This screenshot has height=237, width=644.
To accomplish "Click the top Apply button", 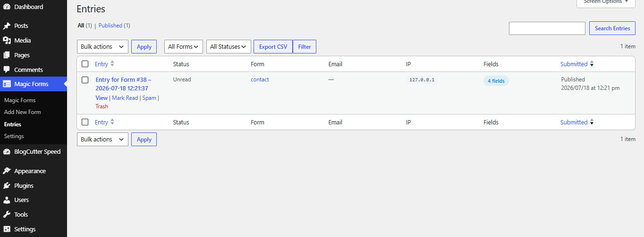I will coord(144,46).
